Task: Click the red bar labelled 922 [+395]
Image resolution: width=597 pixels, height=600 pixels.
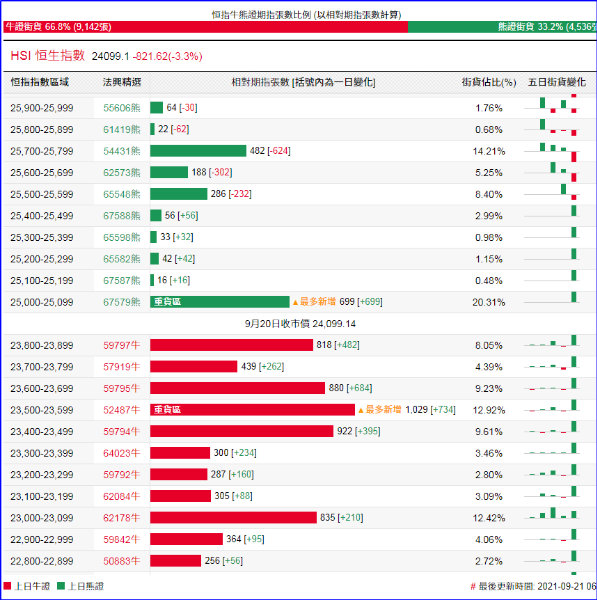Action: [x=242, y=431]
